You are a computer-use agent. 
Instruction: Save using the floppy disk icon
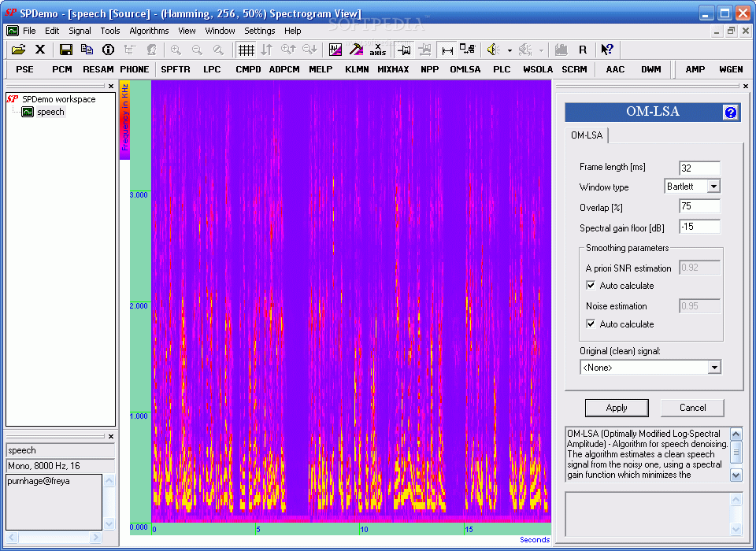(x=66, y=49)
